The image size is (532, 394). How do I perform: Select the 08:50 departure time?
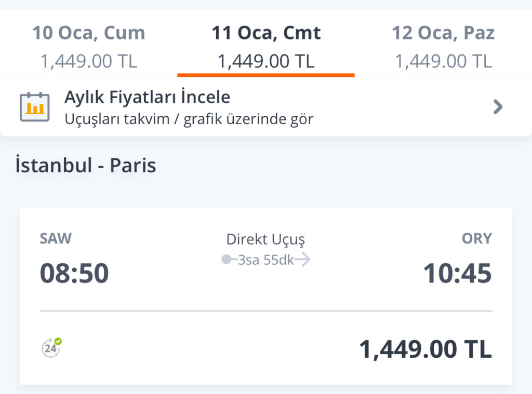click(x=74, y=273)
